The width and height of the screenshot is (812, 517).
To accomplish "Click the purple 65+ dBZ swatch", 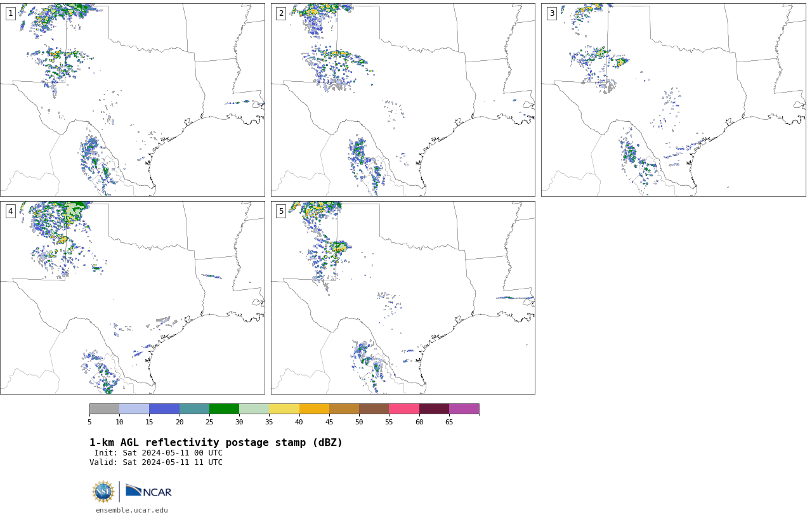I will [x=464, y=409].
